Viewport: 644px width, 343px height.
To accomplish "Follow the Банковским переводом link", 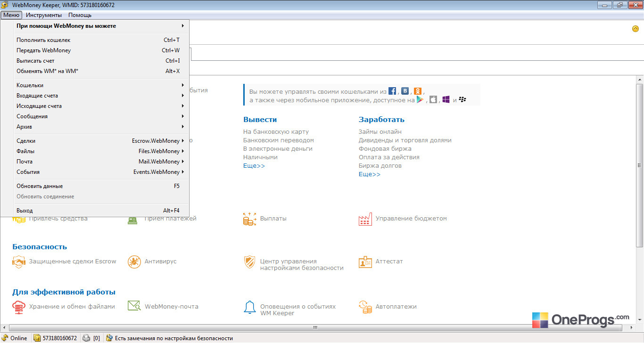I will tap(279, 140).
